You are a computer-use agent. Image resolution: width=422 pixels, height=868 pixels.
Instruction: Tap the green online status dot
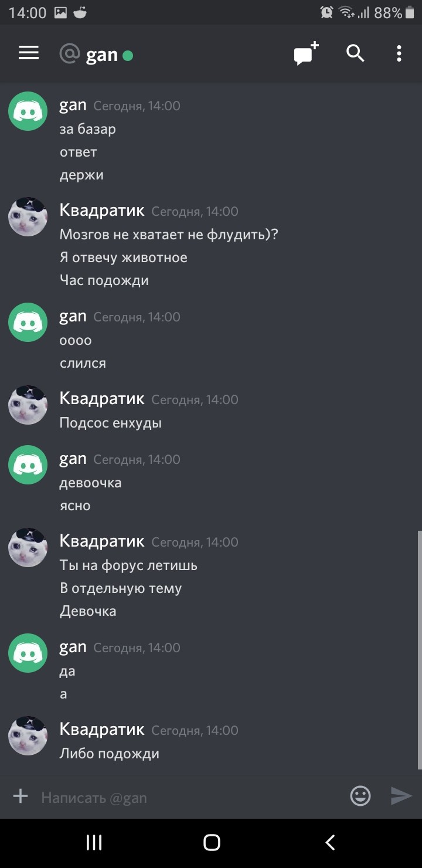(128, 56)
